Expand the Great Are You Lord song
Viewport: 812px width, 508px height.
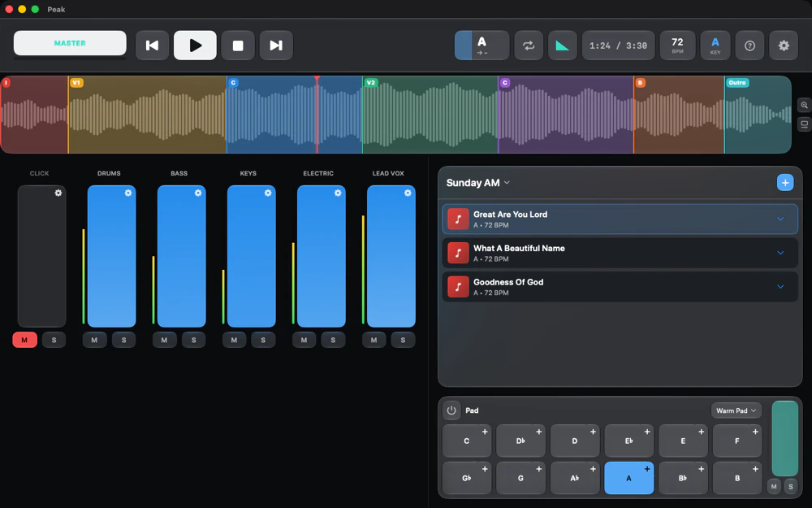point(780,219)
